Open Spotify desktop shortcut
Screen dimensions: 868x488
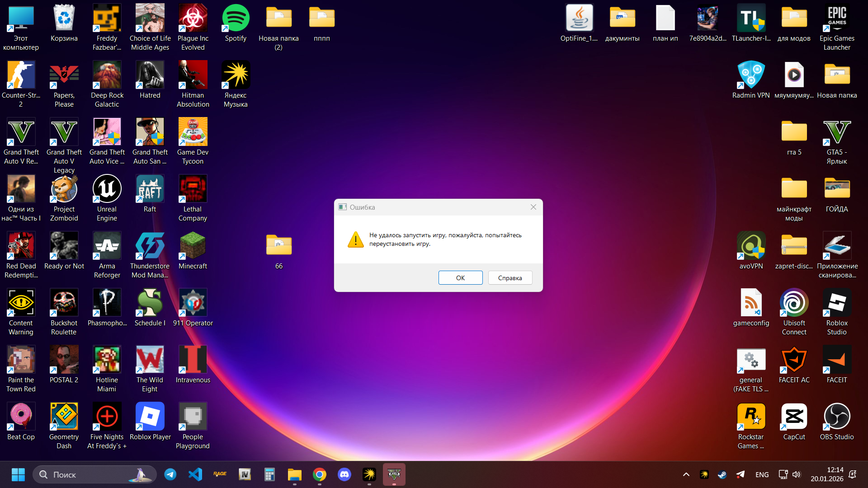click(x=236, y=19)
